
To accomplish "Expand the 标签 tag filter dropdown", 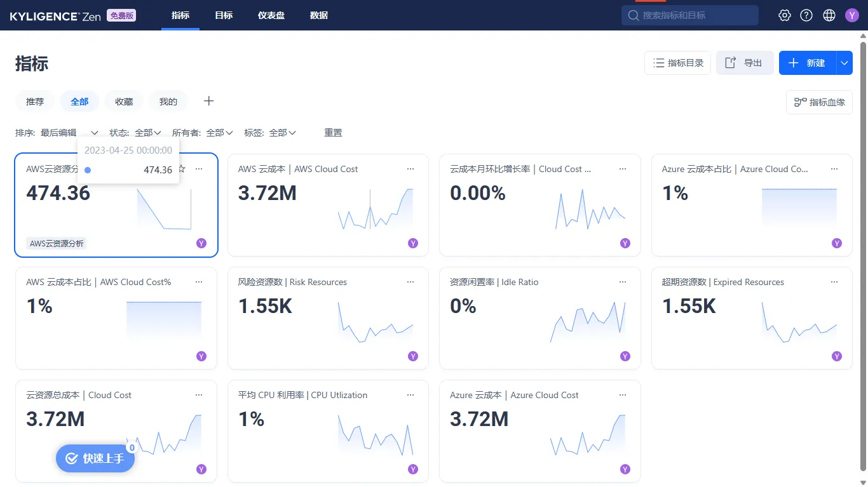I will [283, 133].
